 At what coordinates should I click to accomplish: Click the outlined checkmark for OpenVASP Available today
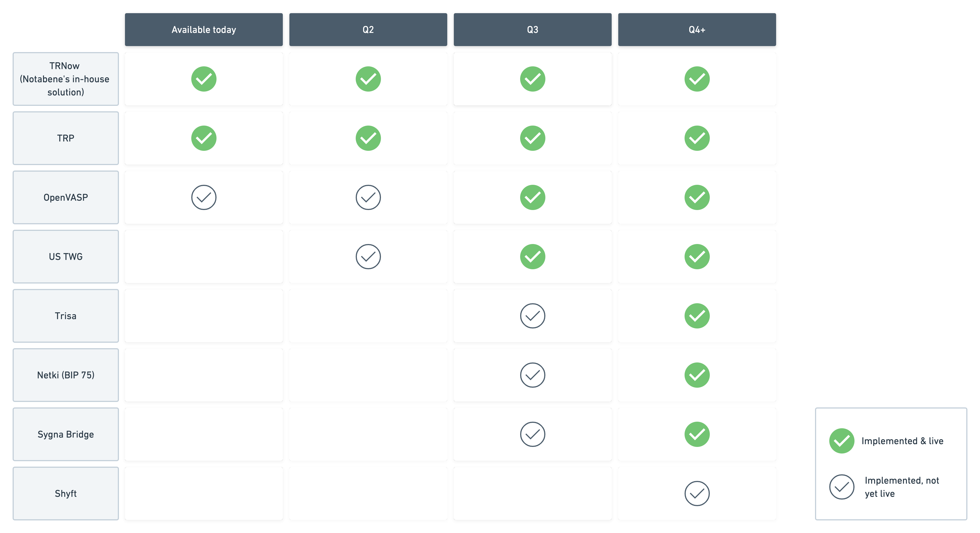click(204, 197)
